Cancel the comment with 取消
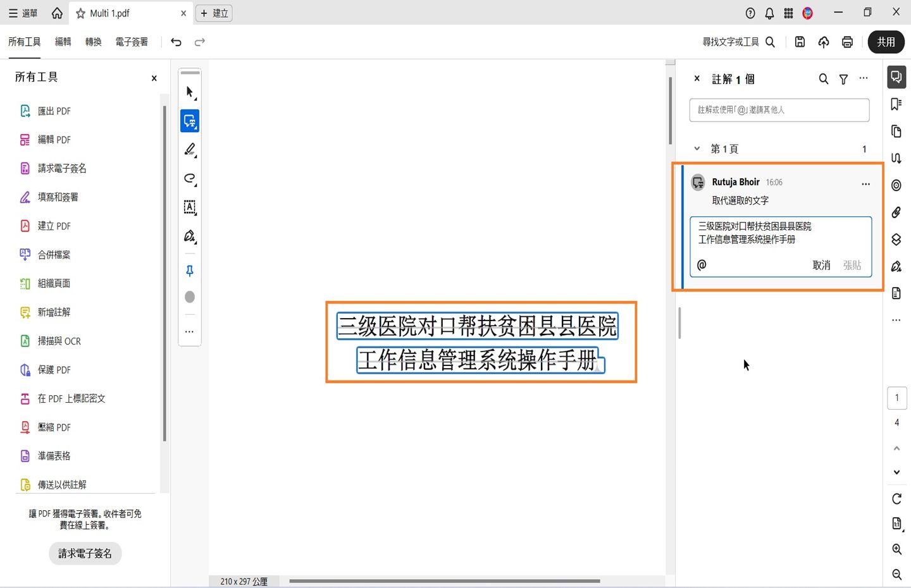The height and width of the screenshot is (588, 911). pos(821,265)
